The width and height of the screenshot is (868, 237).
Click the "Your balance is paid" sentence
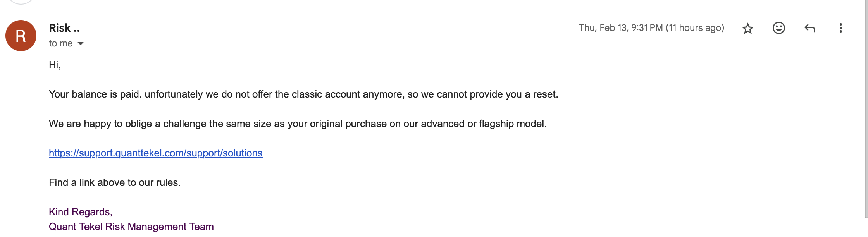point(94,94)
